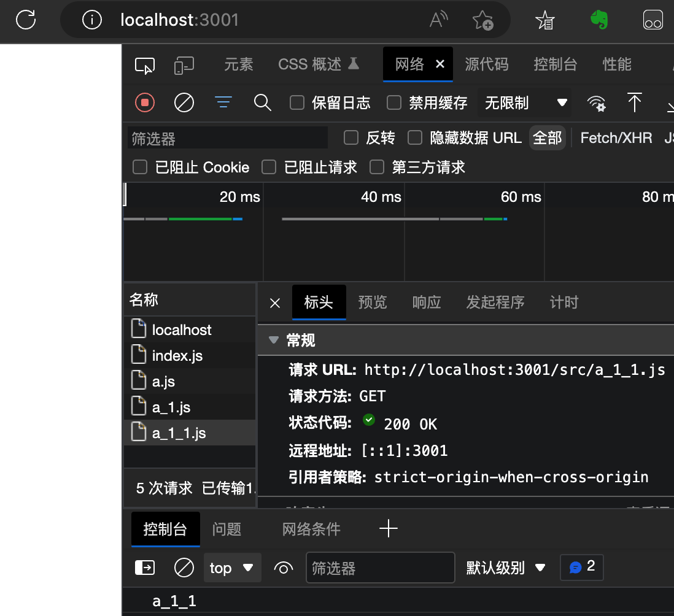Click the 60 ms timeline overview marker
This screenshot has width=674, height=616.
pos(521,197)
